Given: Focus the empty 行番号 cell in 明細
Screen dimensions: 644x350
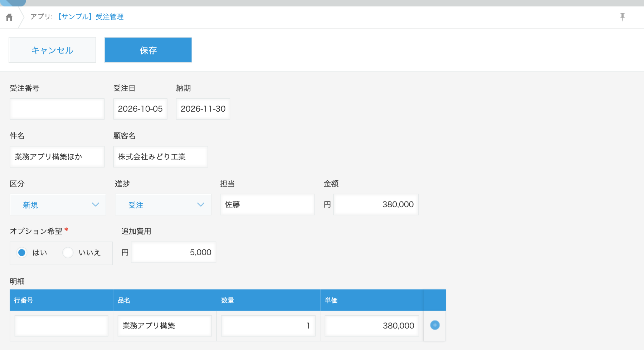Looking at the screenshot, I should (62, 326).
